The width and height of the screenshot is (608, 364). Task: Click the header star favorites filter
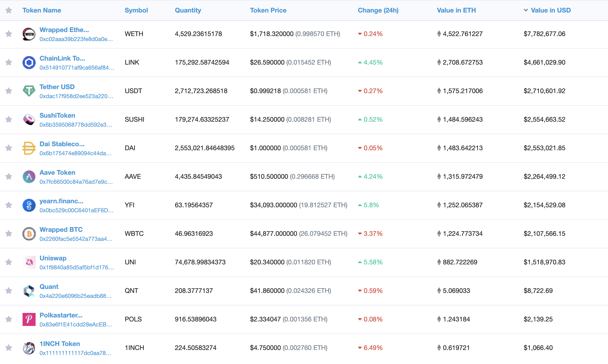(9, 10)
